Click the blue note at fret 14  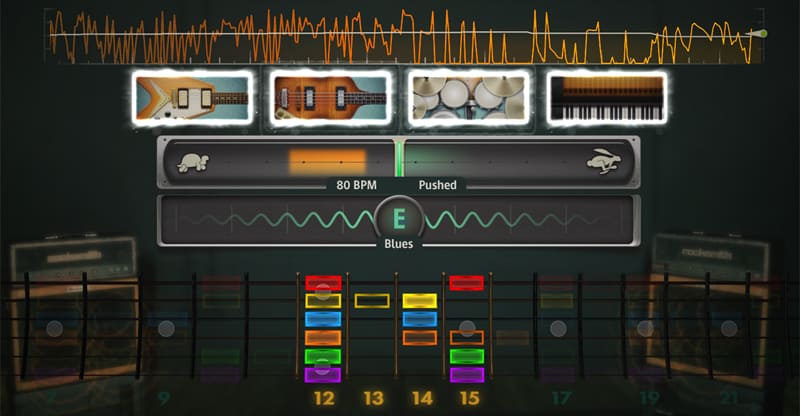pos(420,319)
